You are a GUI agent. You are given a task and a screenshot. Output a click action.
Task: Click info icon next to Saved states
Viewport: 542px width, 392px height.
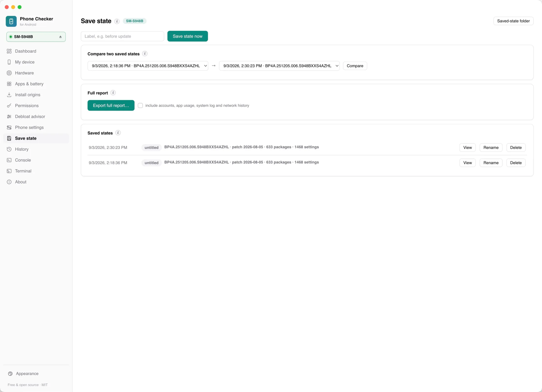coord(118,133)
